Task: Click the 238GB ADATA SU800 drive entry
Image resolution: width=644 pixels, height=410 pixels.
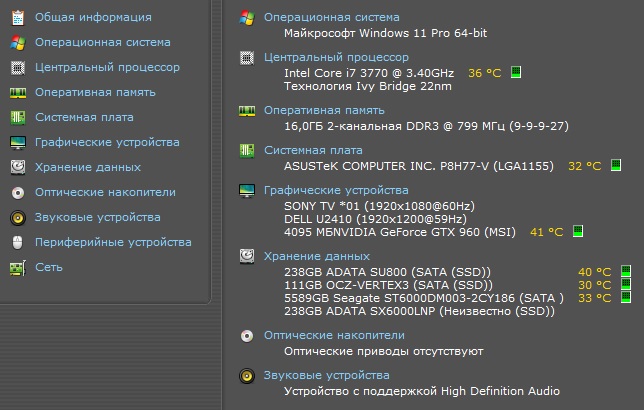Action: tap(387, 272)
